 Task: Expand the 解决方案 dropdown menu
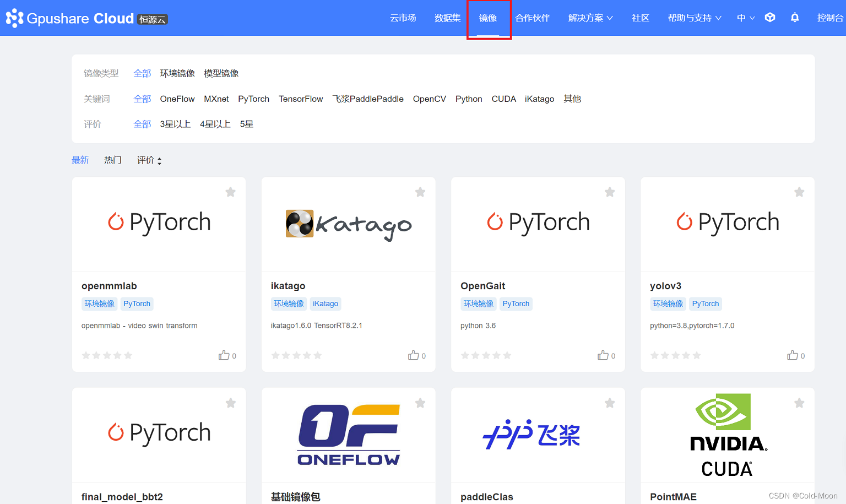590,18
